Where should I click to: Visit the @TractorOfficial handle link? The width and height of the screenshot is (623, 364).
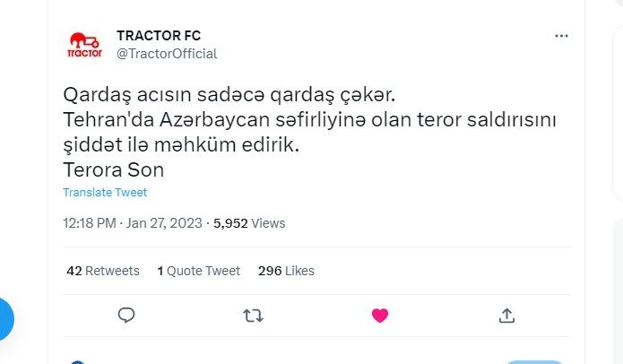167,53
